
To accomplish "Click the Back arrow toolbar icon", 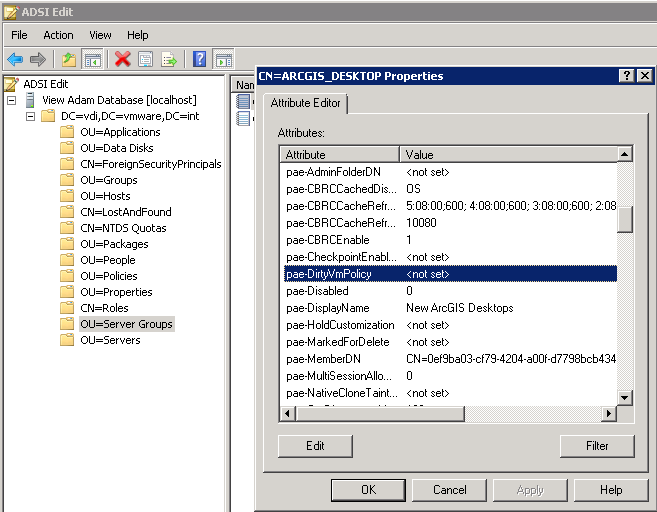I will point(15,59).
